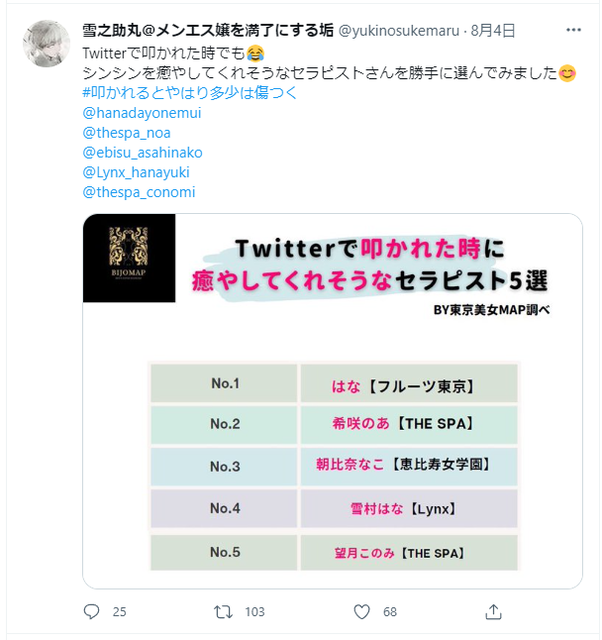Open mention @hanadayonemui

click(142, 113)
